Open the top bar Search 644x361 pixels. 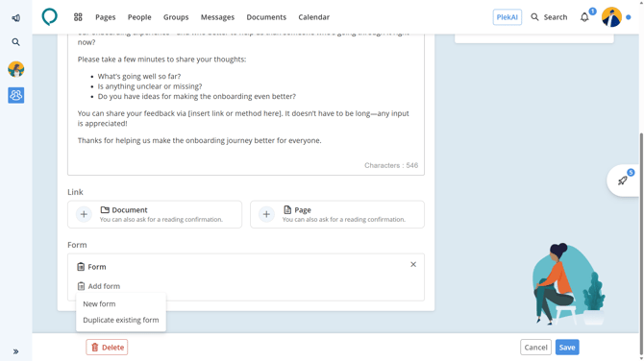549,17
